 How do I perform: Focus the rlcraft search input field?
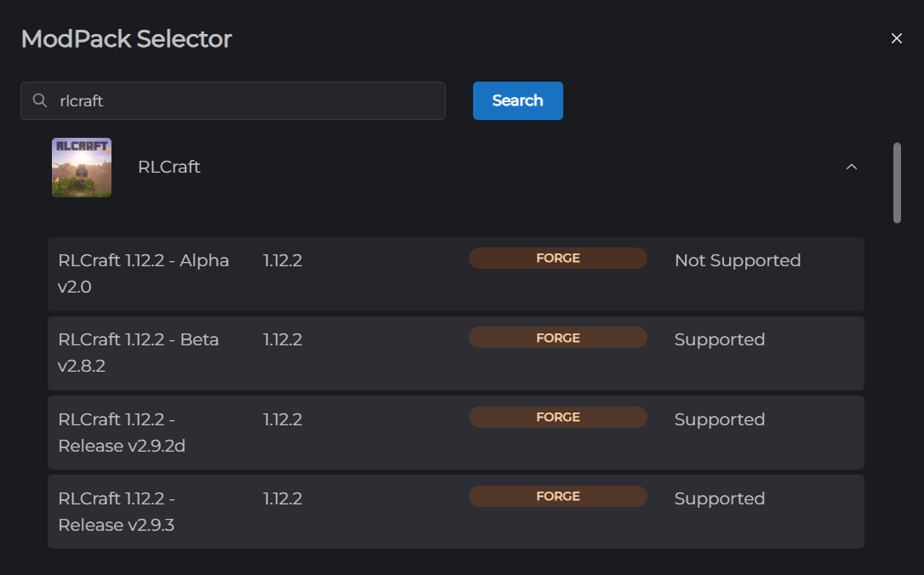pos(233,100)
